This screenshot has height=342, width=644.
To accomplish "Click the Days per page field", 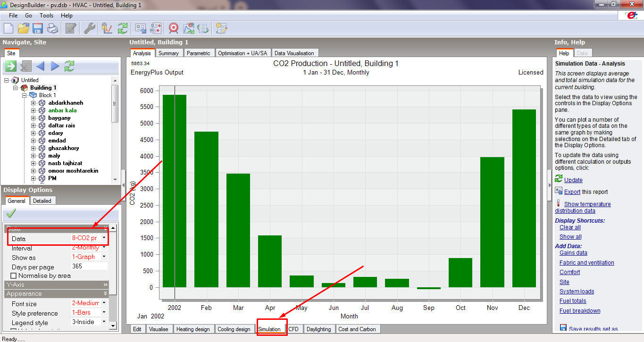I will coord(89,267).
